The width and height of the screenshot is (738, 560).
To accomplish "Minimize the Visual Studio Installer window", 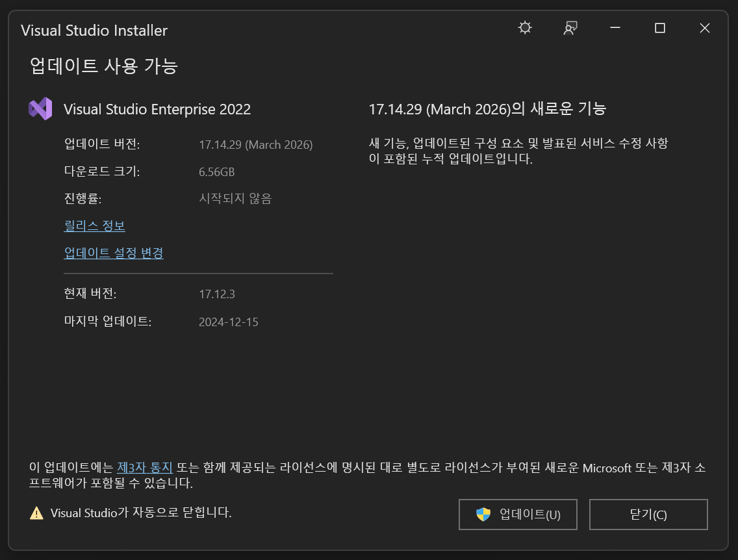I will (615, 28).
